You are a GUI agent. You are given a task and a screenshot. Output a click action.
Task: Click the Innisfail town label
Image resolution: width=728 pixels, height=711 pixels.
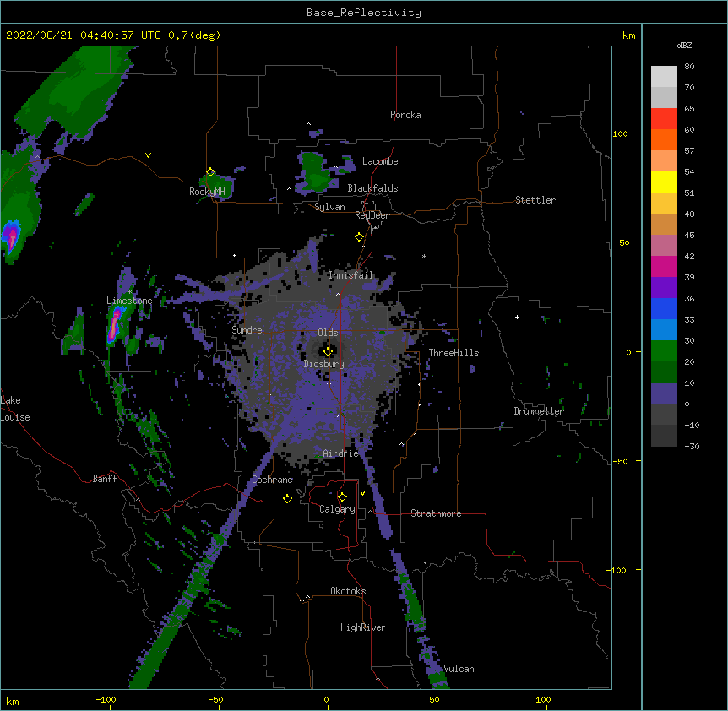coord(350,275)
